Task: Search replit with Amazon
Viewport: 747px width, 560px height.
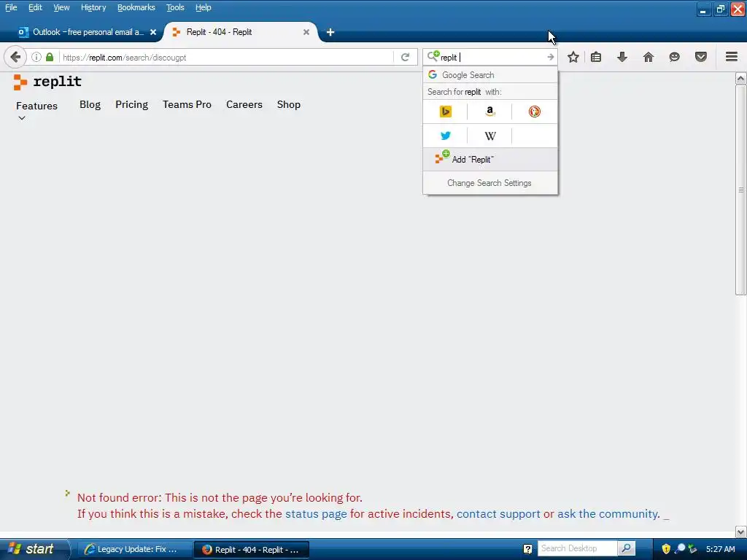Action: [x=489, y=112]
